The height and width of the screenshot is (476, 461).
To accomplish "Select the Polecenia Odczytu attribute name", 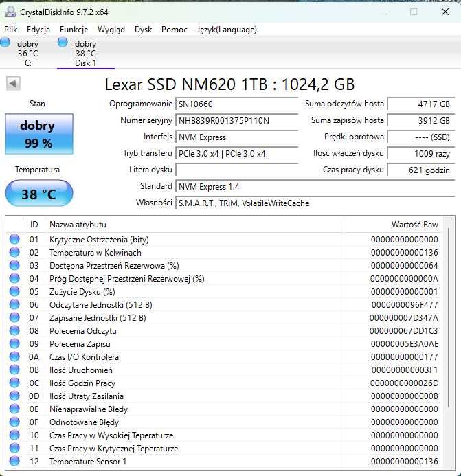I will [x=83, y=331].
